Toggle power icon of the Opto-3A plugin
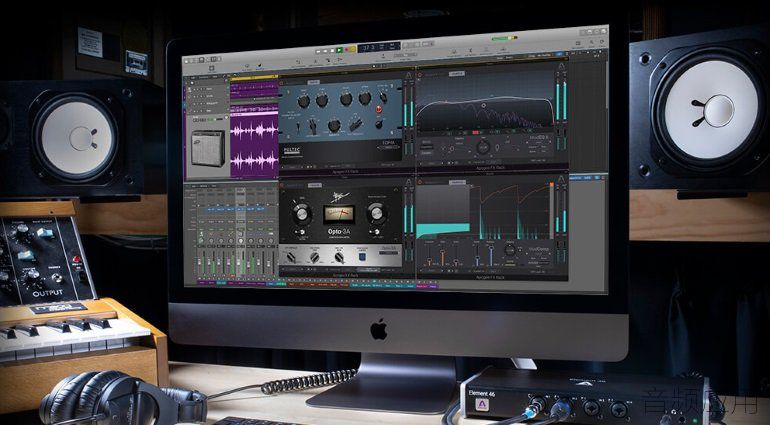 click(x=281, y=186)
